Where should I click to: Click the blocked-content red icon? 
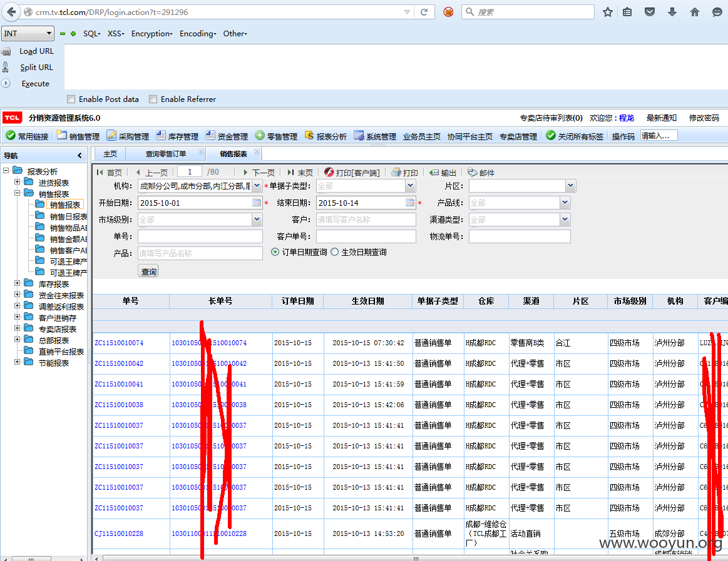[448, 12]
